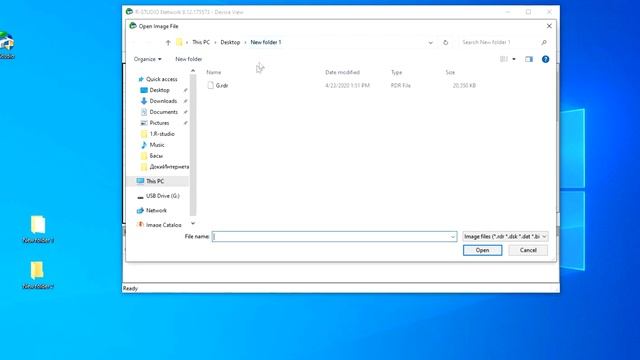Open the Organize menu

coord(147,59)
